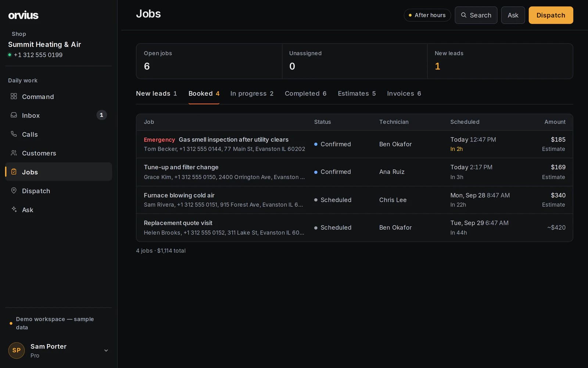Open Dispatch in the sidebar menu
The height and width of the screenshot is (368, 588).
[58, 191]
